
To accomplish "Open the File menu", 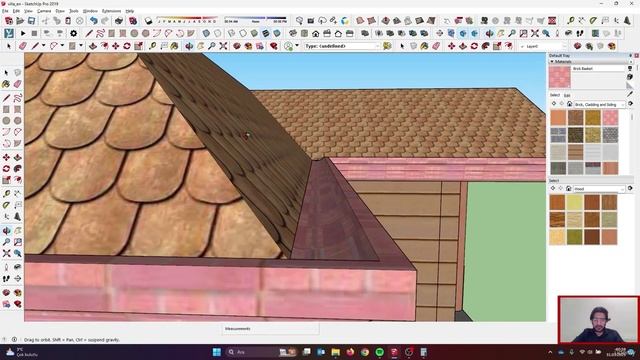I will 5,11.
